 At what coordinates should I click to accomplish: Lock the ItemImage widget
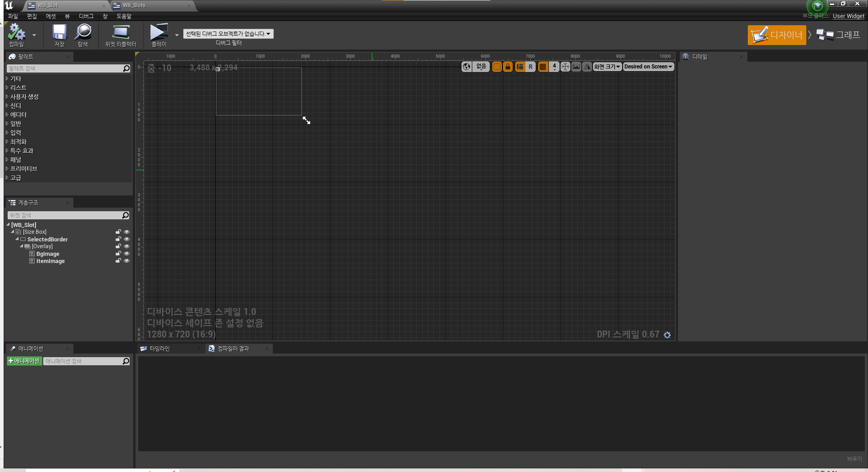pyautogui.click(x=118, y=260)
